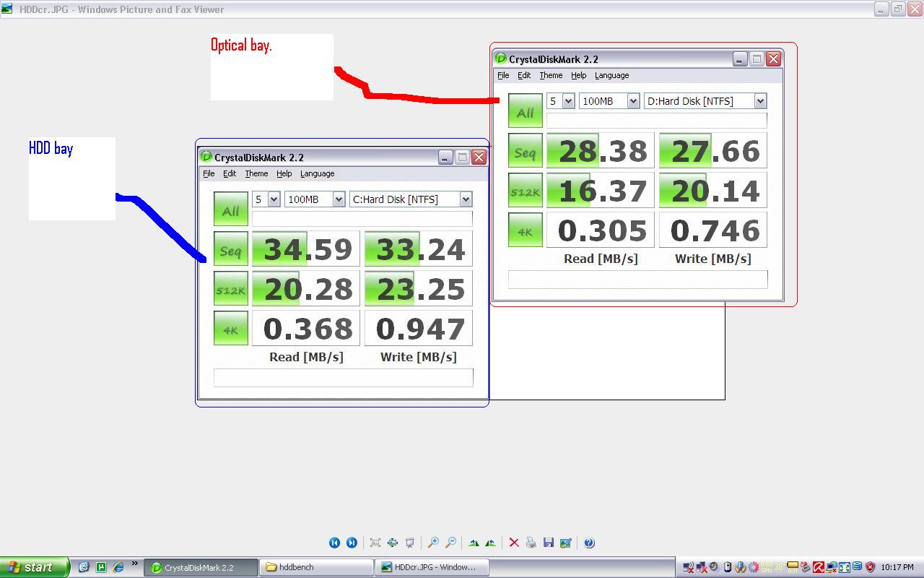Open Language menu in D: drive CrystalDiskMark
The height and width of the screenshot is (578, 924).
[x=612, y=75]
